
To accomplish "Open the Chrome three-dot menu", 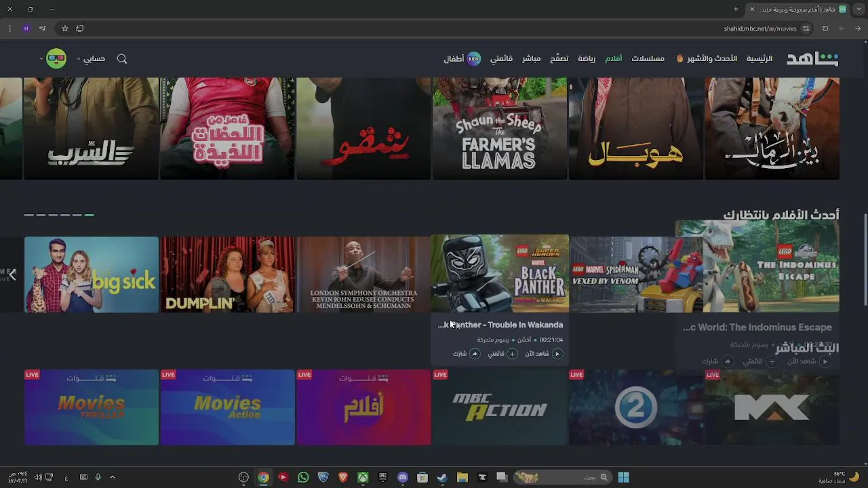I will pos(9,28).
